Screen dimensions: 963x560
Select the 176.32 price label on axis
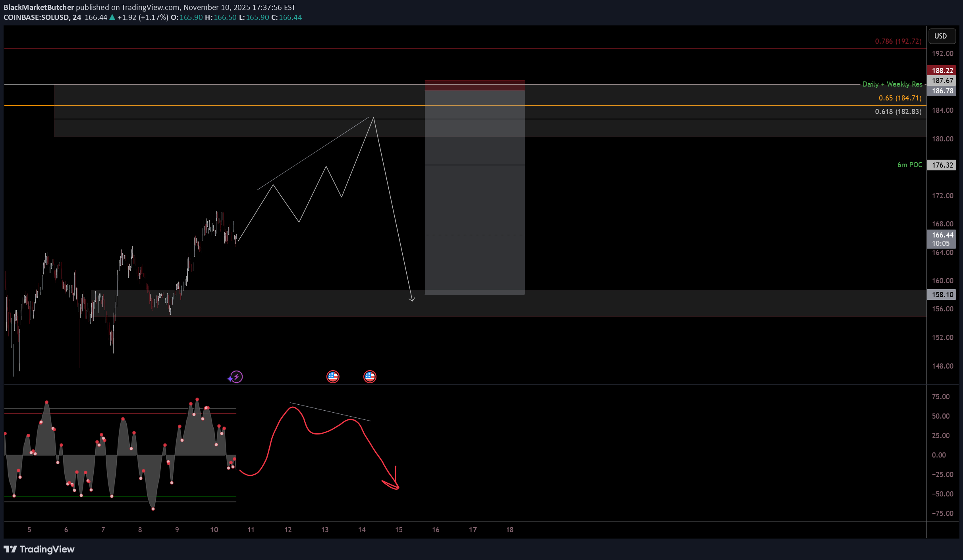[942, 165]
